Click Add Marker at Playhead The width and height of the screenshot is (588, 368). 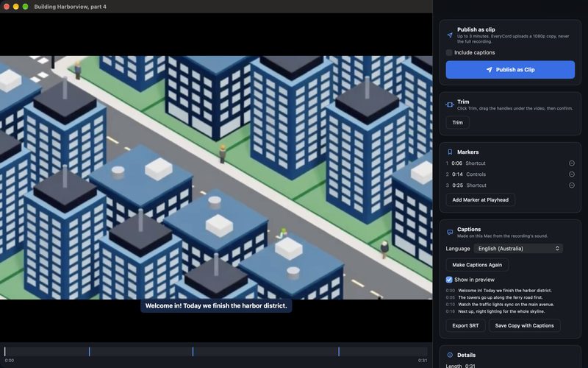(480, 199)
